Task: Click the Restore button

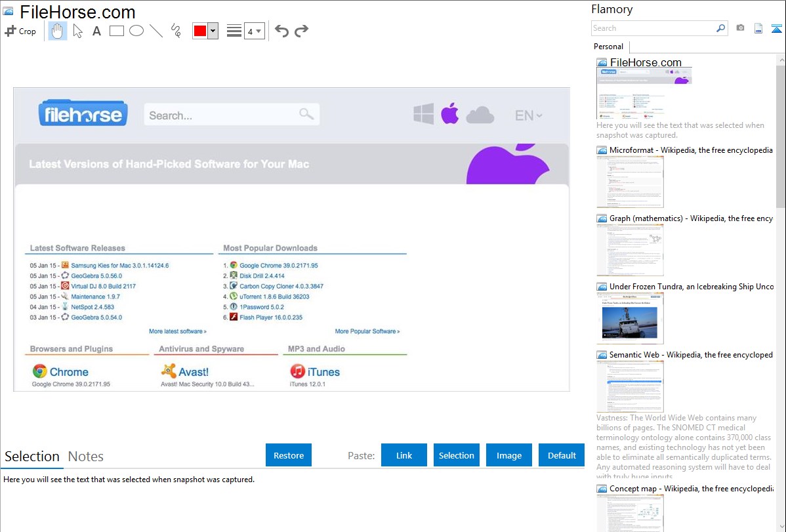Action: coord(289,455)
